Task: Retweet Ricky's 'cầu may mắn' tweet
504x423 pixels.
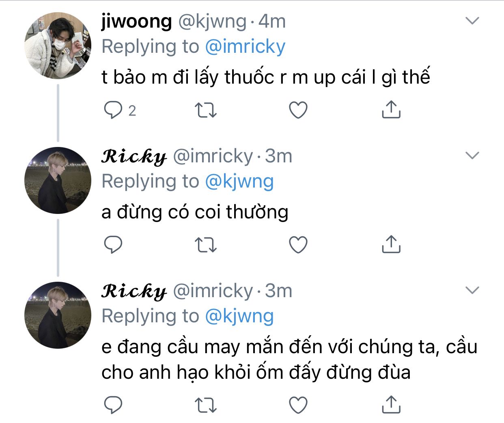Action: [206, 405]
